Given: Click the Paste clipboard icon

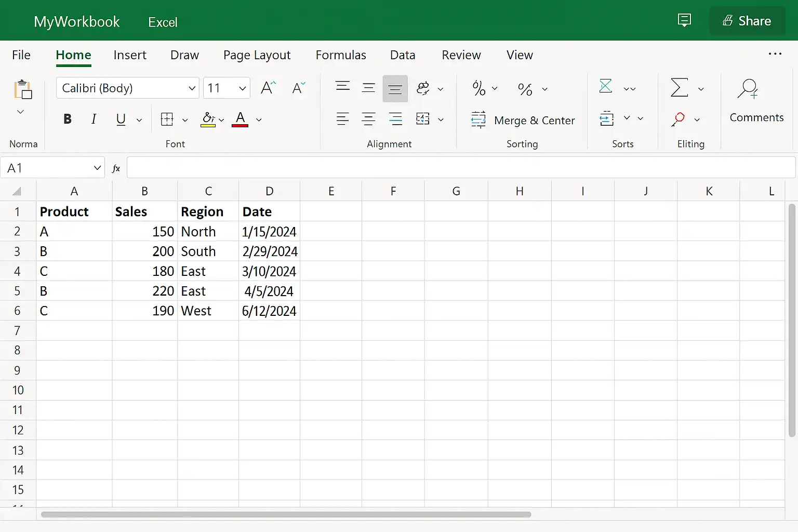Looking at the screenshot, I should 23,89.
